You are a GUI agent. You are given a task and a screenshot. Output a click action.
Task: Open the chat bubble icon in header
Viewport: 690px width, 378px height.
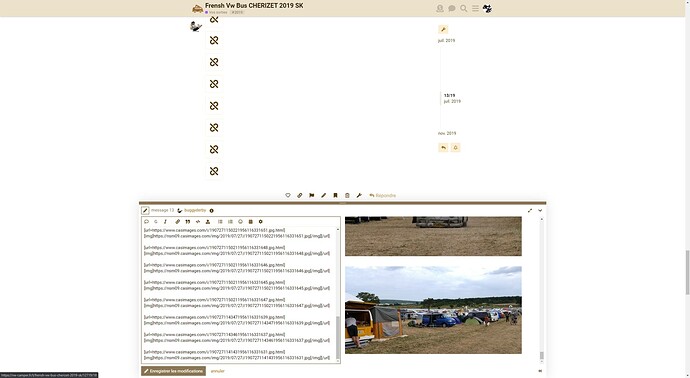click(x=451, y=8)
